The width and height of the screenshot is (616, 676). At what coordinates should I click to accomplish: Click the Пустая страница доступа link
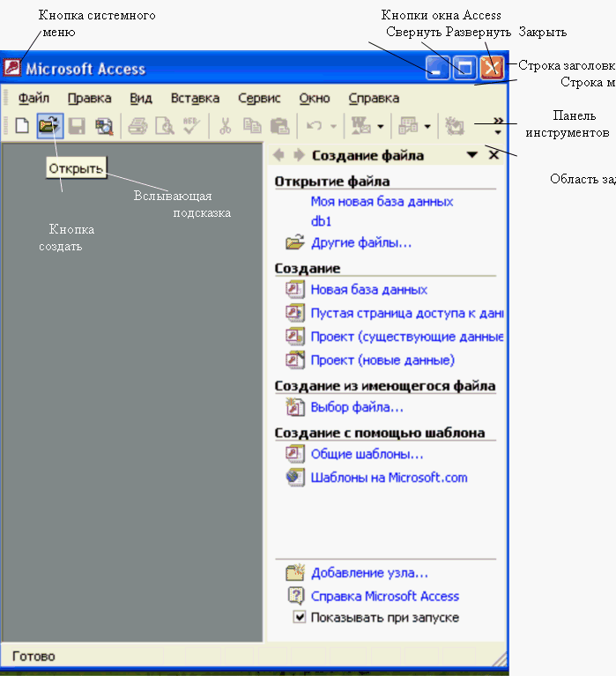pos(407,313)
